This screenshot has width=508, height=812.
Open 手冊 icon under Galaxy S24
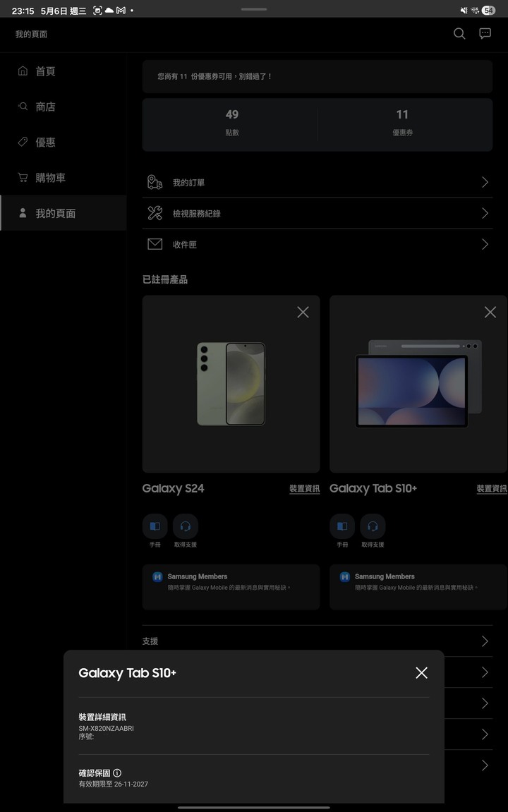(155, 526)
